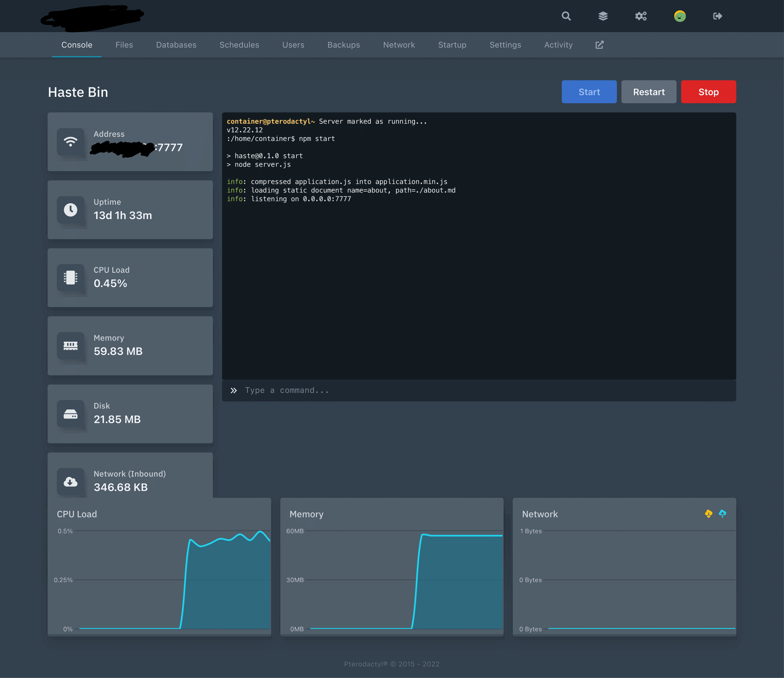Click the double chevron command prompt icon
Screen dimensions: 784x678
coord(234,390)
